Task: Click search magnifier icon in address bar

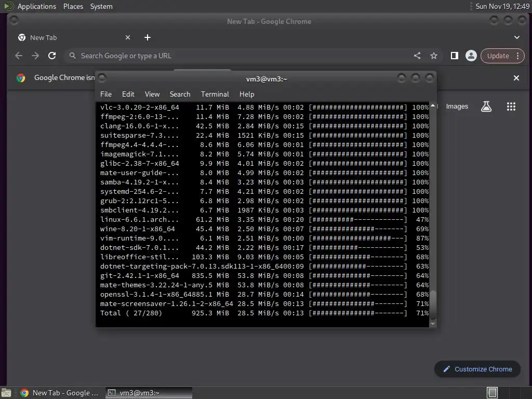Action: [73, 56]
